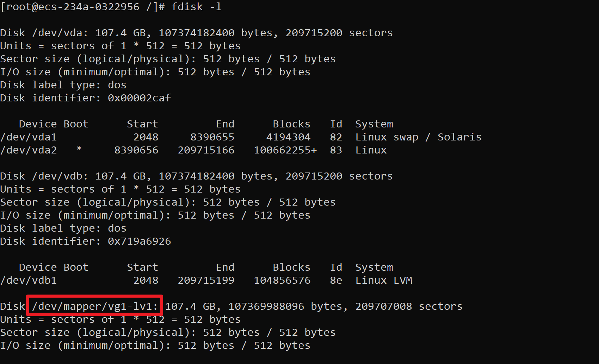Click the second System column header

click(x=374, y=267)
